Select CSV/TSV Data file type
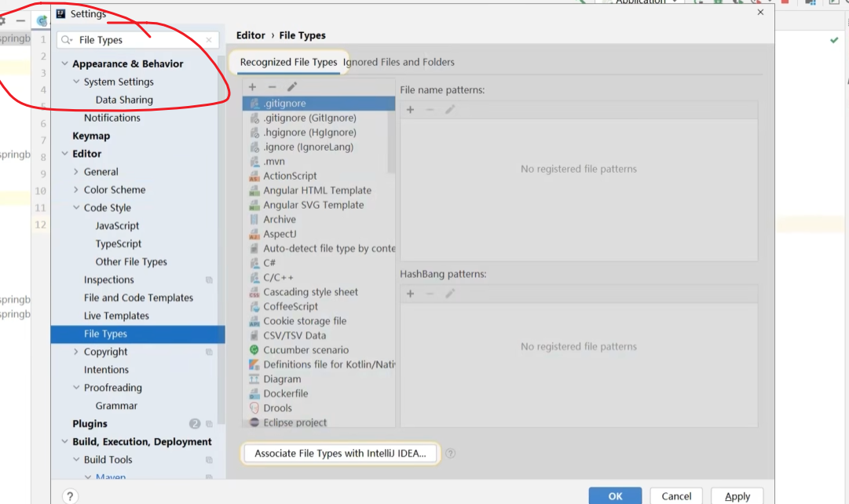Image resolution: width=849 pixels, height=504 pixels. 319,336
